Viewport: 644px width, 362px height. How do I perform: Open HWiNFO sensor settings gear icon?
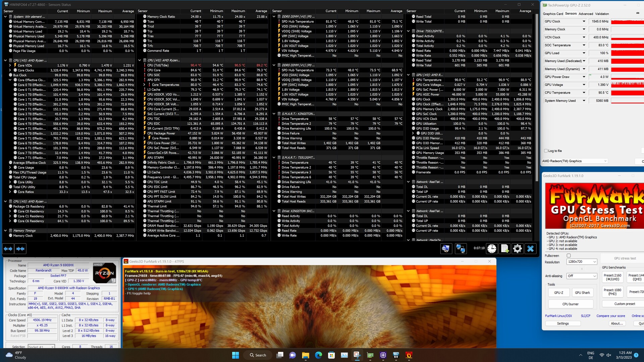click(x=518, y=249)
